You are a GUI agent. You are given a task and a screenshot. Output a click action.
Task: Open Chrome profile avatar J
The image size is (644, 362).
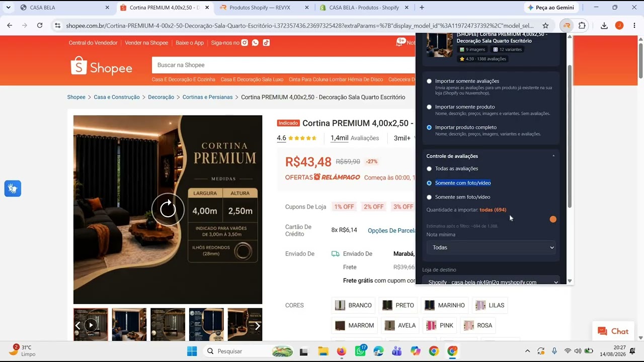tap(619, 26)
